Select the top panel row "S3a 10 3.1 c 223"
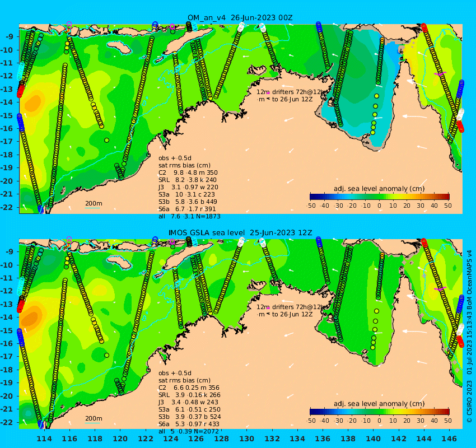476x448 pixels. click(186, 194)
